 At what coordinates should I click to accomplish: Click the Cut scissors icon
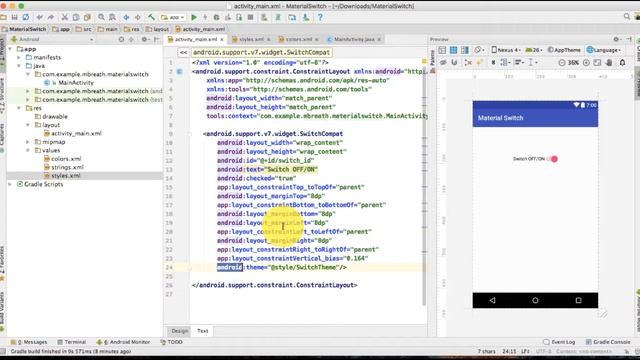(x=64, y=17)
